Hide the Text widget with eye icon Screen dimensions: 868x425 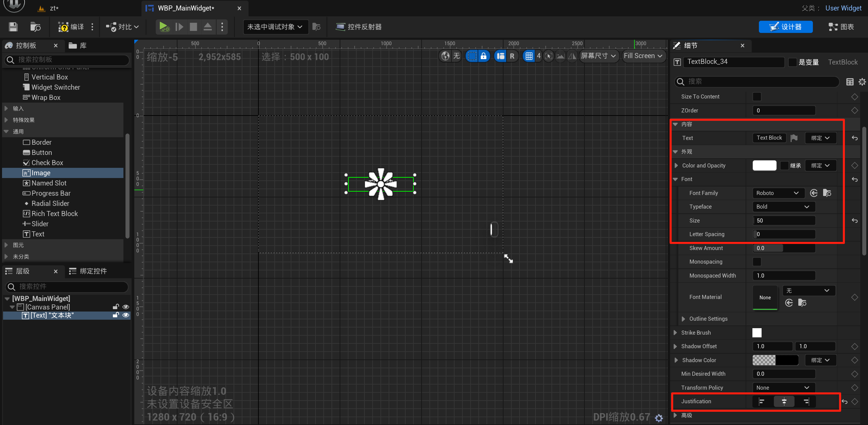125,315
